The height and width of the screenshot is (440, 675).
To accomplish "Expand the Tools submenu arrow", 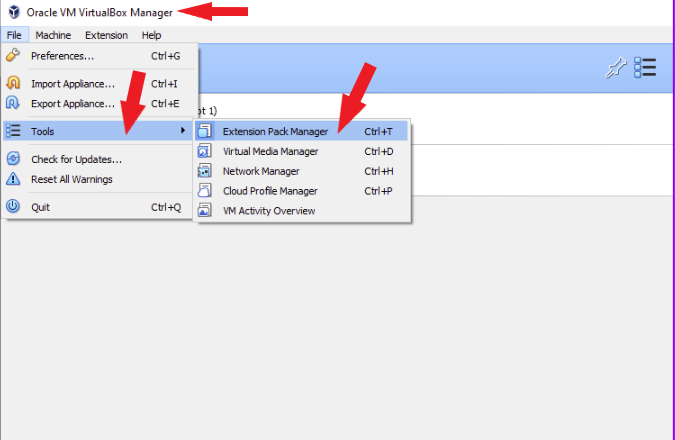I will 183,130.
